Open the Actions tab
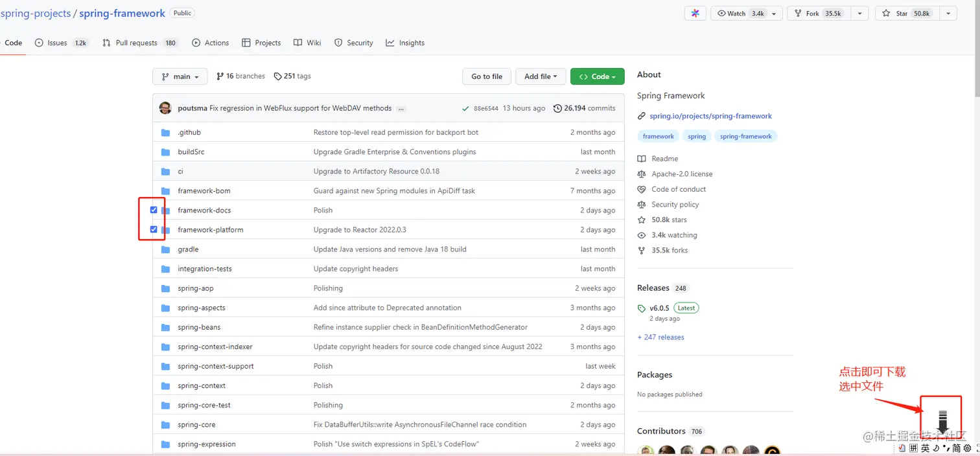The height and width of the screenshot is (456, 980). (211, 43)
